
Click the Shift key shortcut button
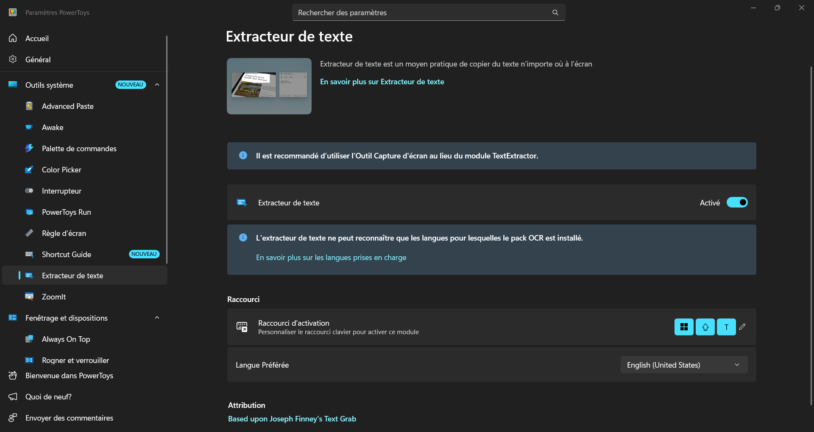[x=705, y=327]
